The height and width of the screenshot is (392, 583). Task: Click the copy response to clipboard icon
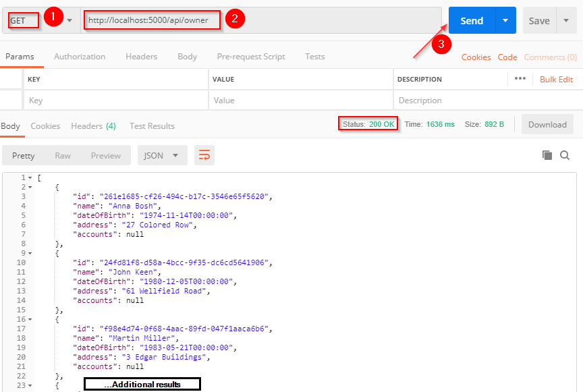point(547,155)
